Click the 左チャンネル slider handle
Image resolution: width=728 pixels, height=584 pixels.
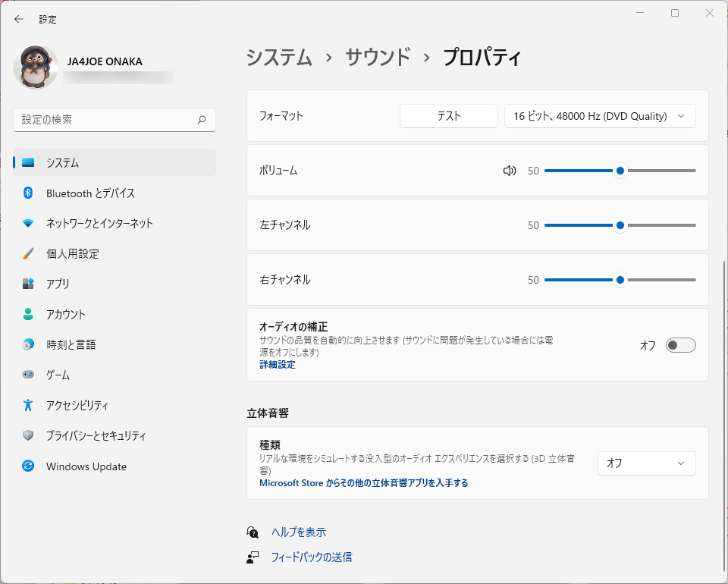pos(620,225)
